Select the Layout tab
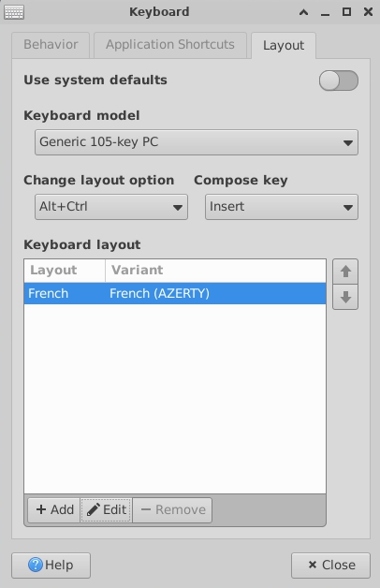This screenshot has height=588, width=380. [x=284, y=45]
